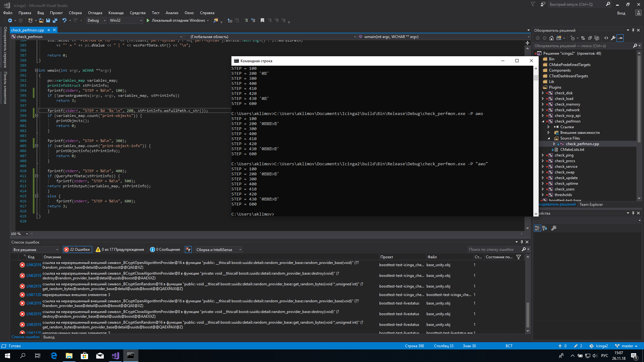Click the property pages wrench in Properties panel
Viewport: 644px width, 362px height.
coord(554,228)
